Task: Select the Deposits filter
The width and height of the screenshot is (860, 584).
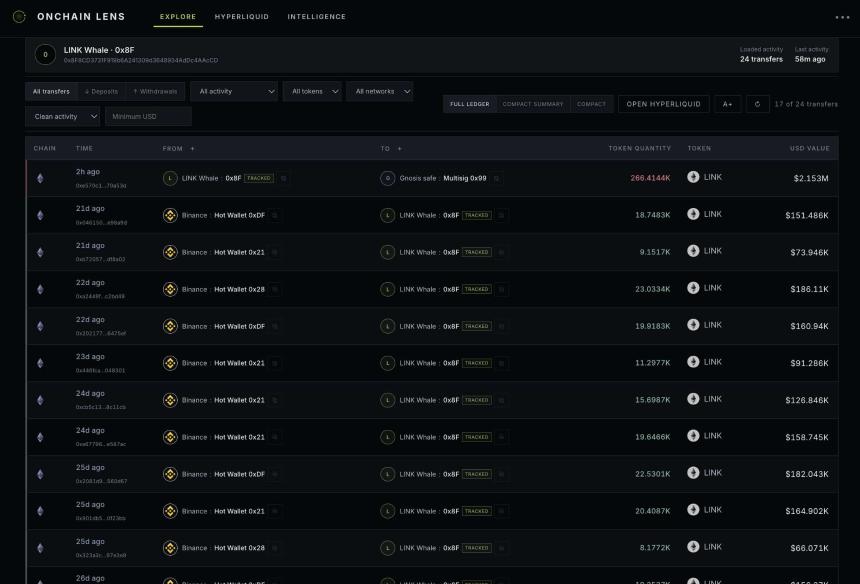Action: 101,92
